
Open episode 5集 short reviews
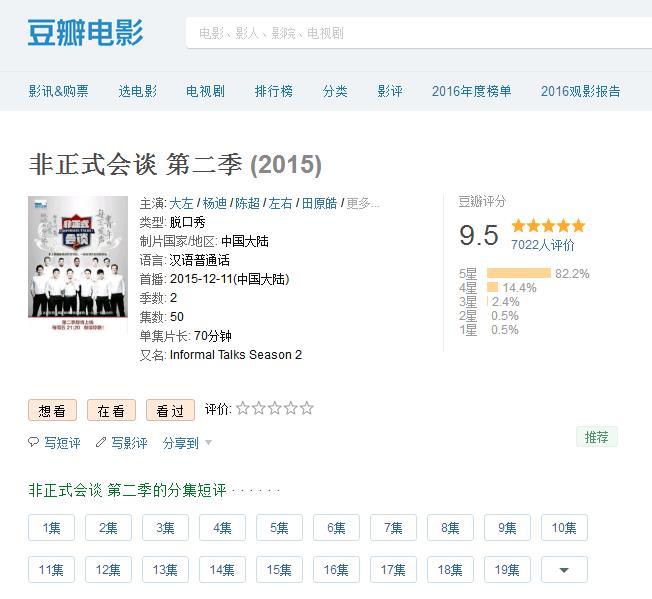coord(279,528)
